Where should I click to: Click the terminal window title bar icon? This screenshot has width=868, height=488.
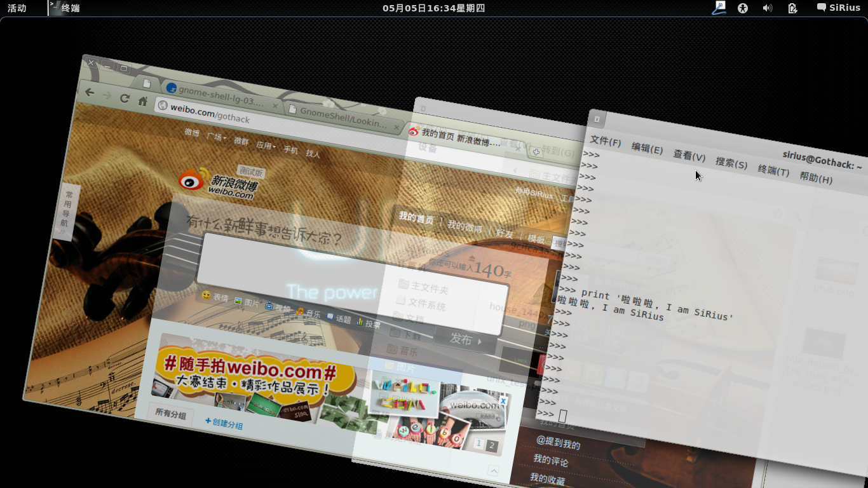[x=596, y=118]
